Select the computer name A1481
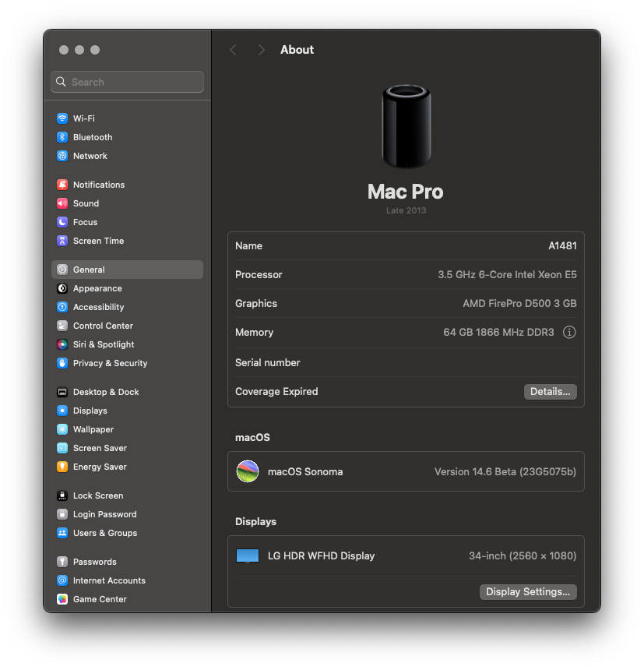644x670 pixels. (x=562, y=245)
